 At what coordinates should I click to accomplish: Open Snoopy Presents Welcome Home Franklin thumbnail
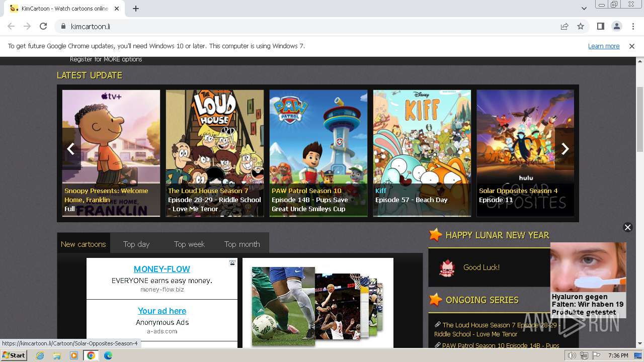111,153
